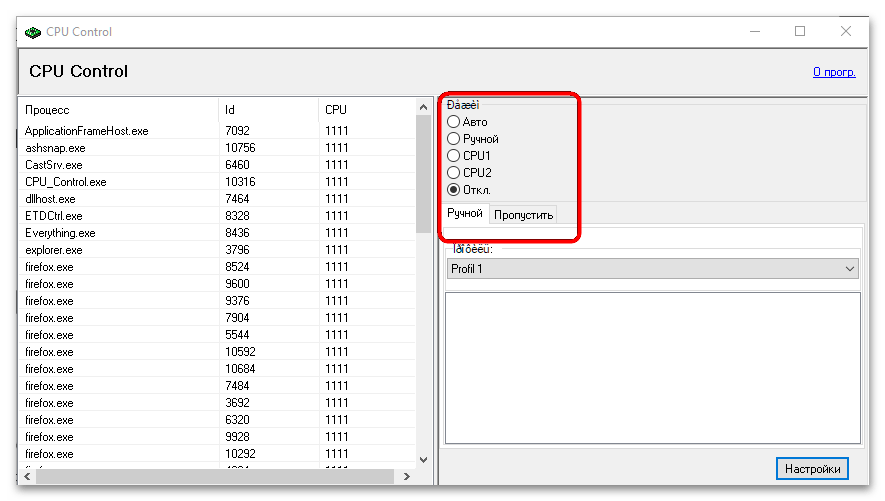
Task: Select the Everything.exe process
Action: [217, 232]
